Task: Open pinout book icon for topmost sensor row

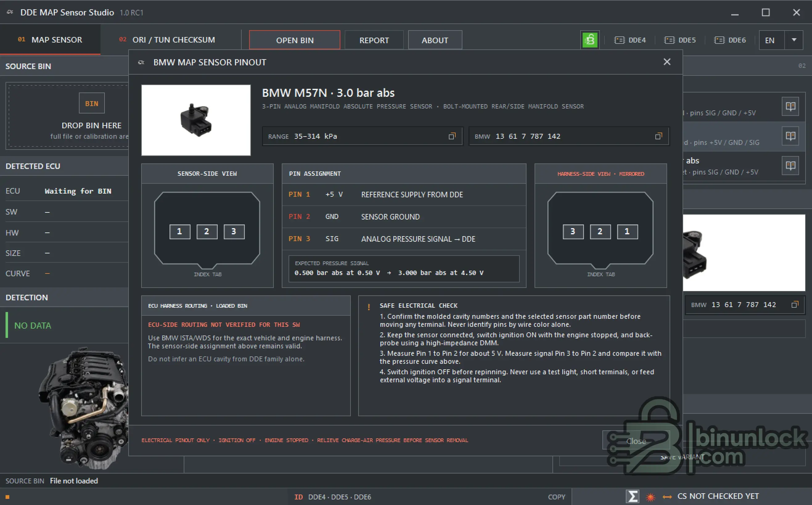Action: [790, 107]
